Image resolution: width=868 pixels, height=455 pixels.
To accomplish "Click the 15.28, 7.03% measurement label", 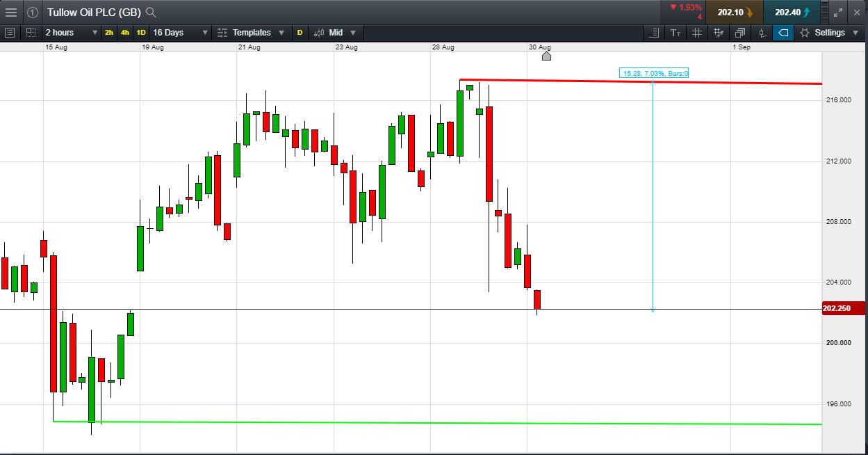I will 653,73.
